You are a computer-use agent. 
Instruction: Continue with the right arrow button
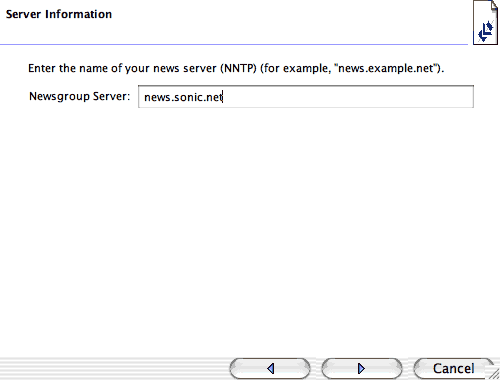362,368
